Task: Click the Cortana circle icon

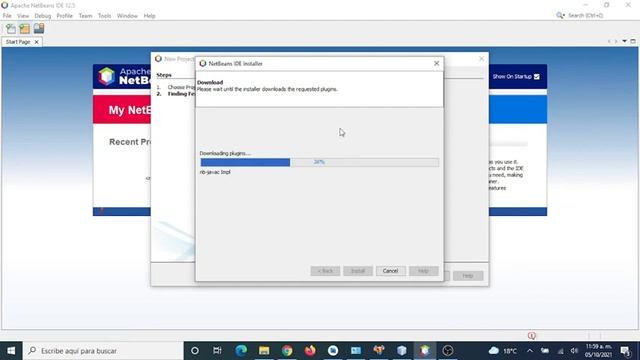Action: point(195,351)
